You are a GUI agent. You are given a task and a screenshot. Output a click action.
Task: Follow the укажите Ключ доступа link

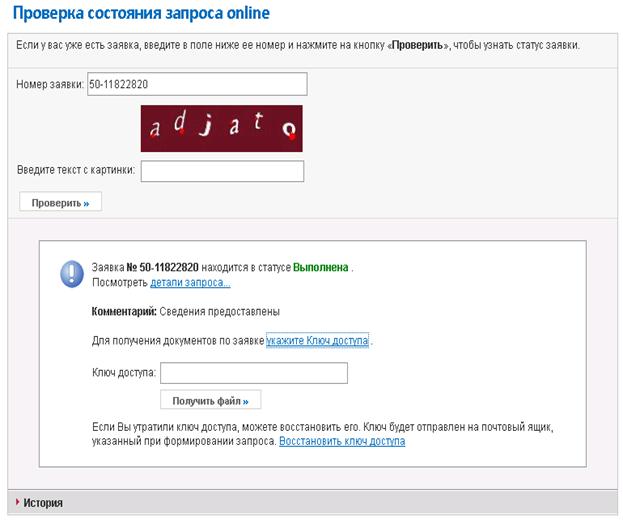tap(317, 341)
